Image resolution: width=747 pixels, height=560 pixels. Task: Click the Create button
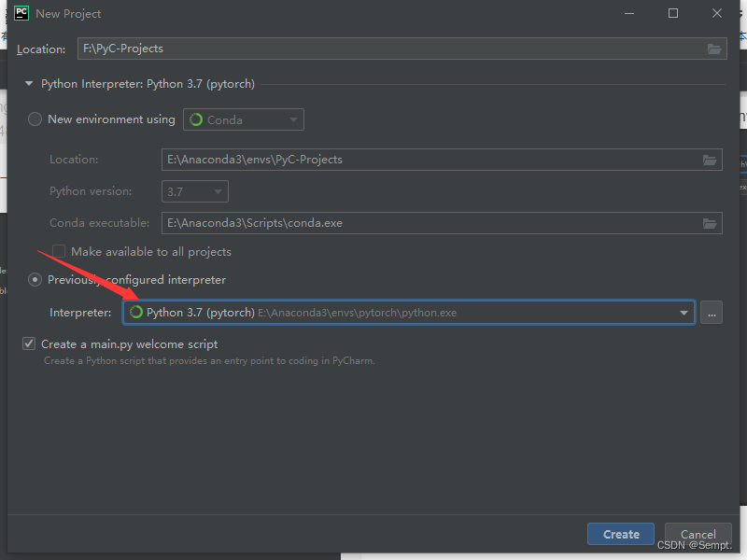point(621,534)
